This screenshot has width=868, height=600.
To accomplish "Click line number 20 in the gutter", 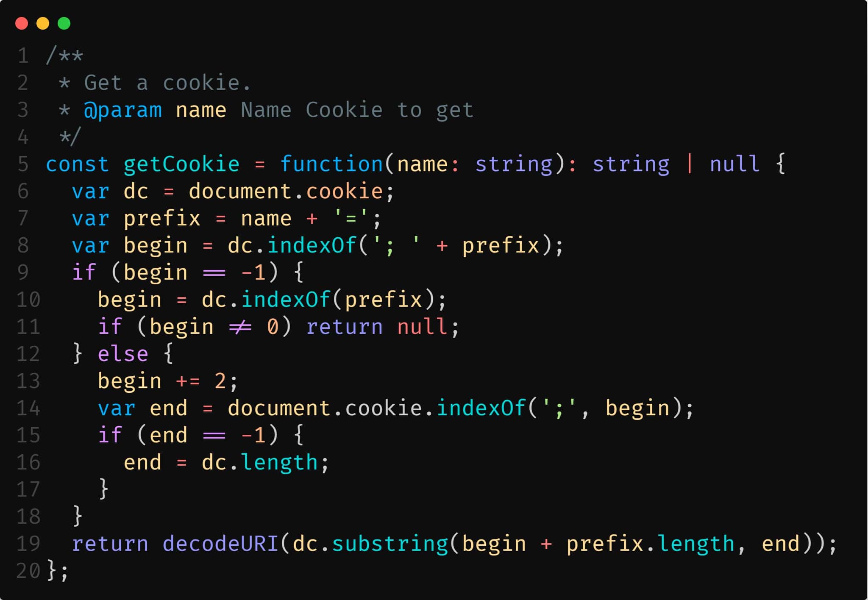I will tap(28, 571).
